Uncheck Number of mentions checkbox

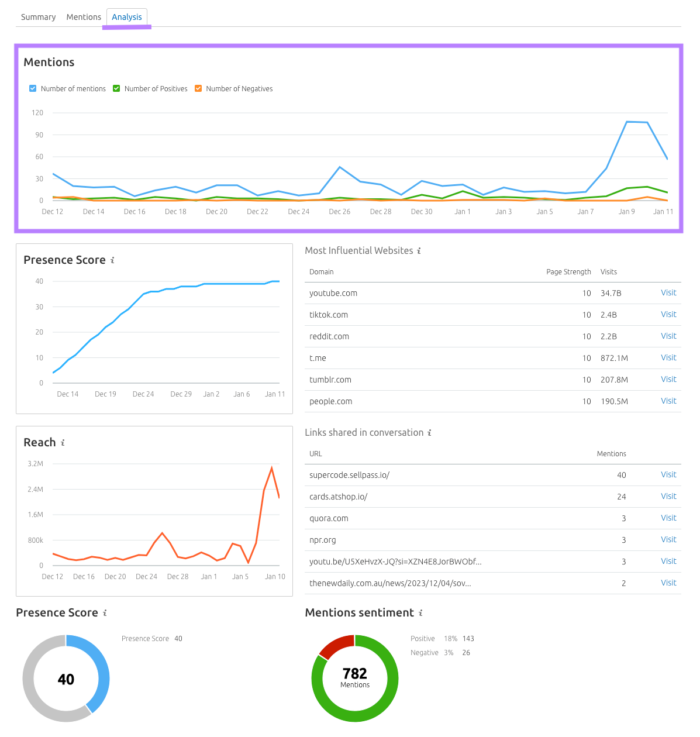pos(33,88)
